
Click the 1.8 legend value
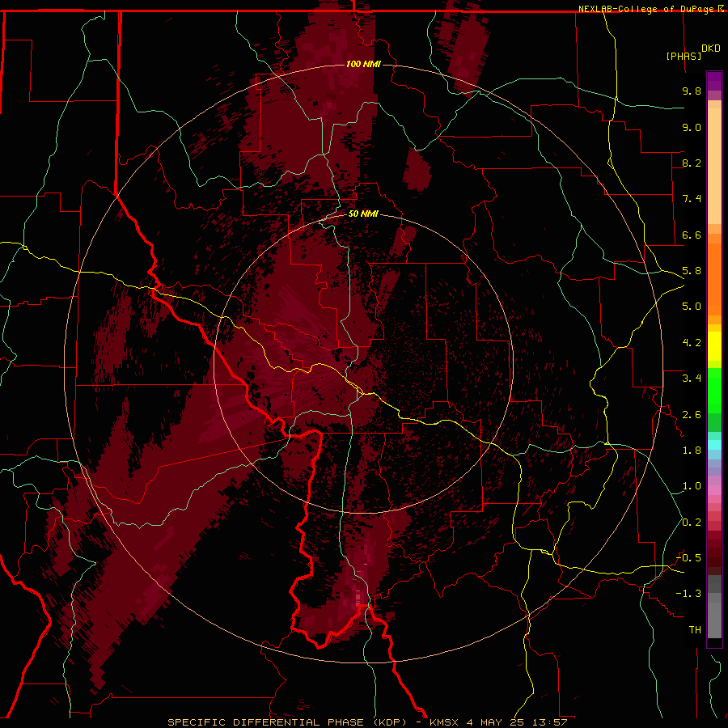click(x=692, y=451)
